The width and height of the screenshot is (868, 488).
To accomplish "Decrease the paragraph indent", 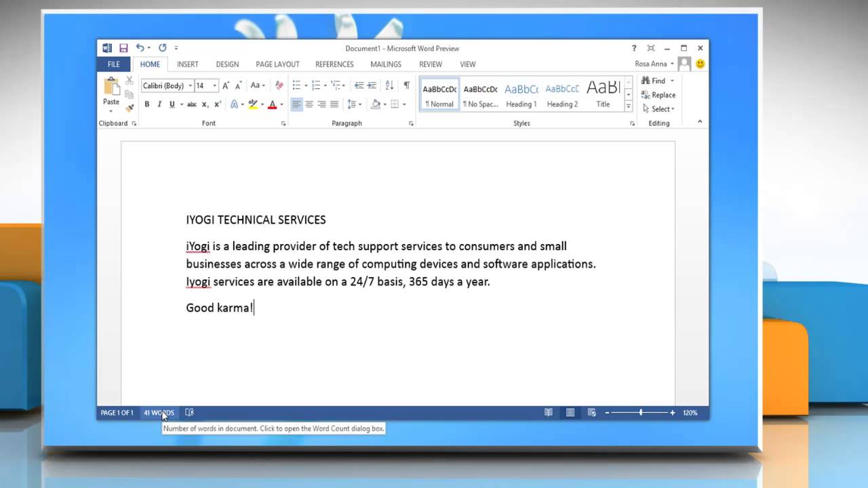I will click(x=359, y=85).
